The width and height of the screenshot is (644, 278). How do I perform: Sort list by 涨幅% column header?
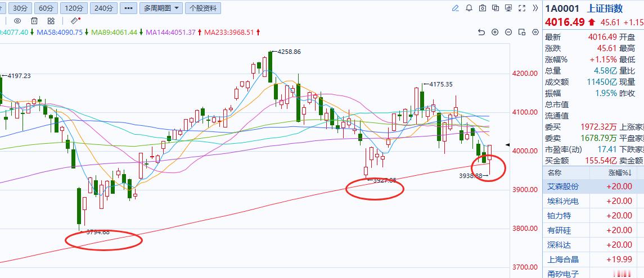[620, 173]
